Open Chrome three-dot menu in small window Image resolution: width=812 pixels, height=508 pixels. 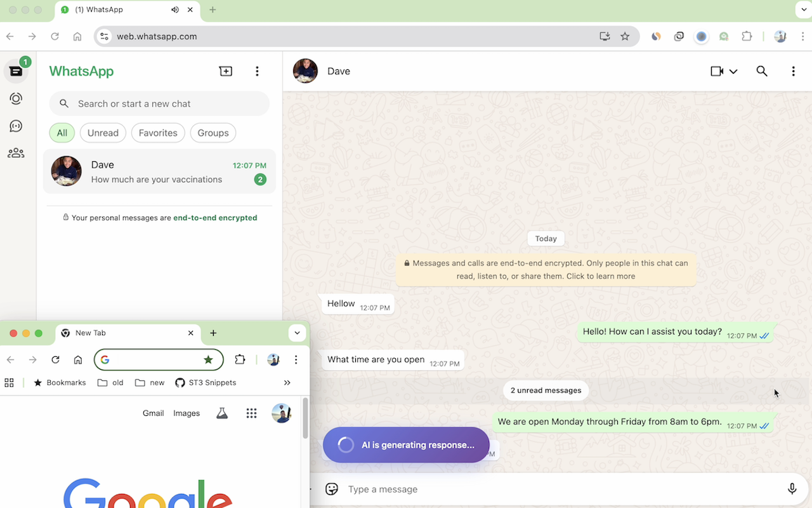click(x=296, y=359)
